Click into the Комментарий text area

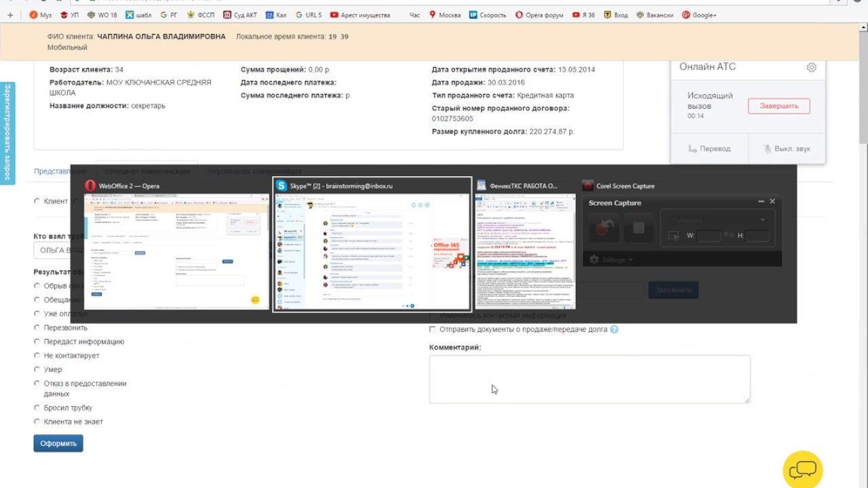point(589,379)
